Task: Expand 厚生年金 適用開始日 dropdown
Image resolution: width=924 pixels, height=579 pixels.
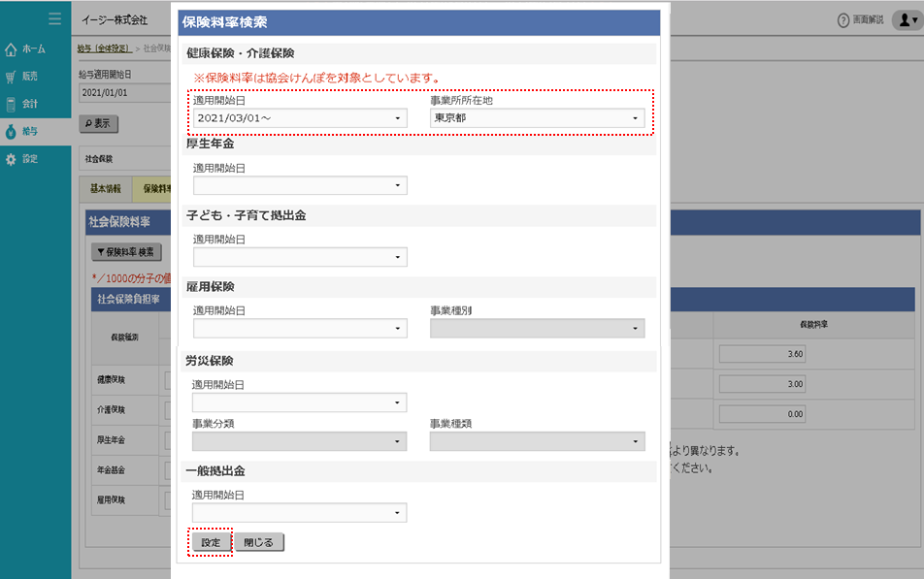Action: 300,185
